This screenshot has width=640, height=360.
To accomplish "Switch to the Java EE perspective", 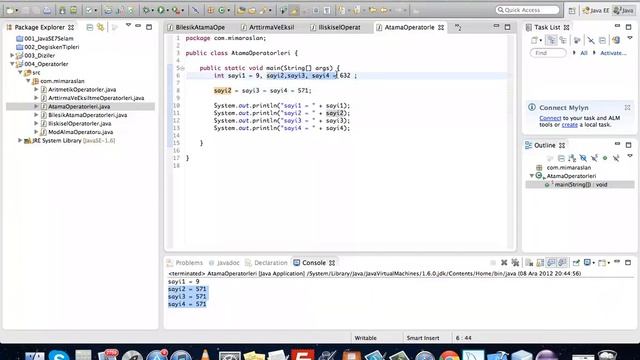I will pyautogui.click(x=596, y=11).
